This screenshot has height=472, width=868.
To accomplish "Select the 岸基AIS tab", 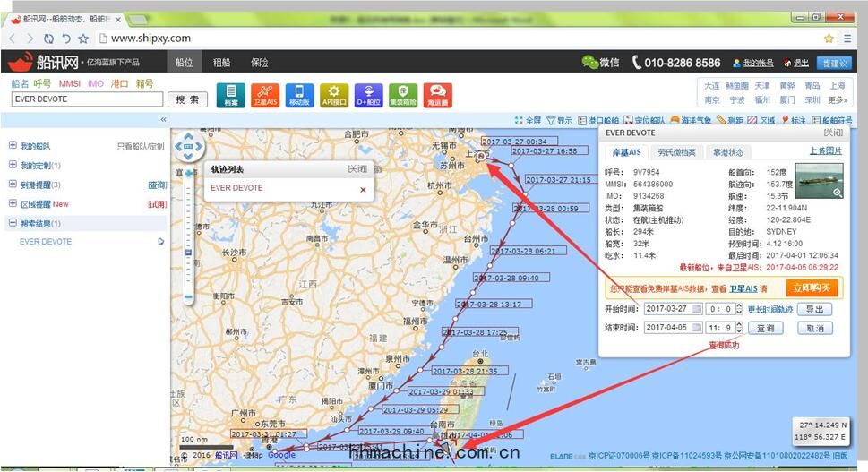I will [x=626, y=152].
